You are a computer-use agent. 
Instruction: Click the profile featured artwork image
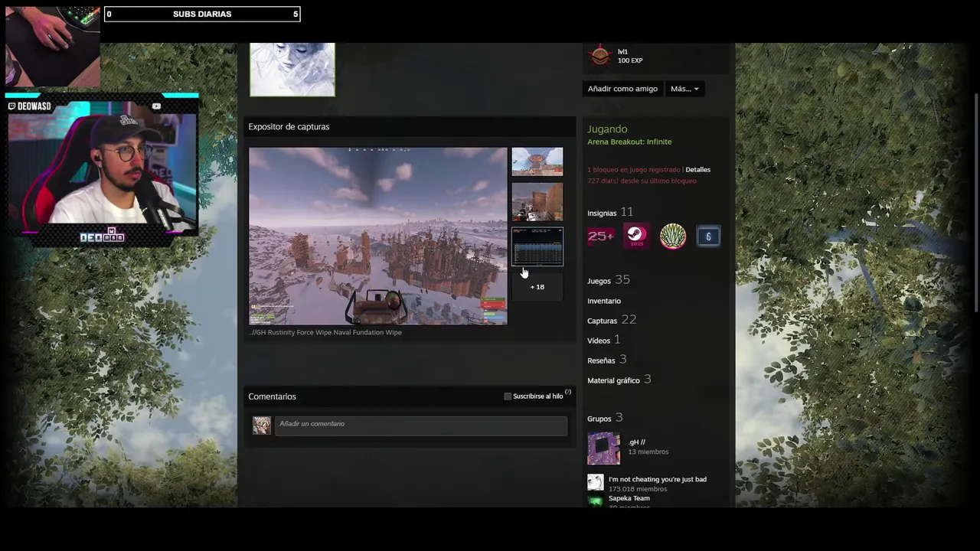click(x=292, y=70)
